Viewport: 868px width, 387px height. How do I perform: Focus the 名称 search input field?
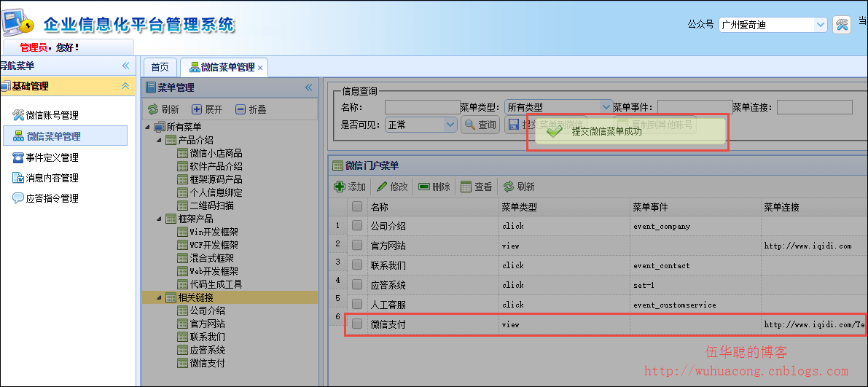pos(423,107)
